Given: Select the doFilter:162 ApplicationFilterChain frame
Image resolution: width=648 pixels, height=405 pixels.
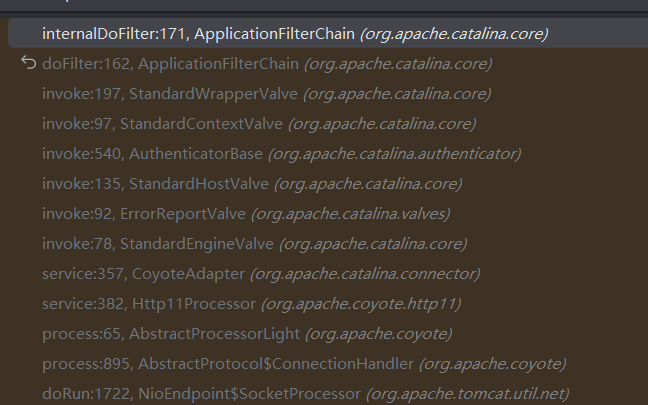Looking at the screenshot, I should coord(328,64).
